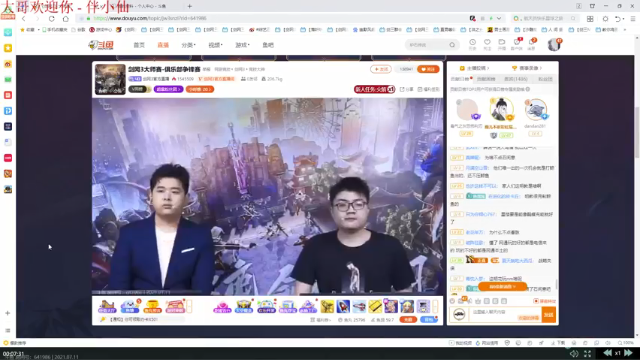Click the chat list vertical scrollbar
Viewport: 640px width, 360px height.
coord(556,284)
